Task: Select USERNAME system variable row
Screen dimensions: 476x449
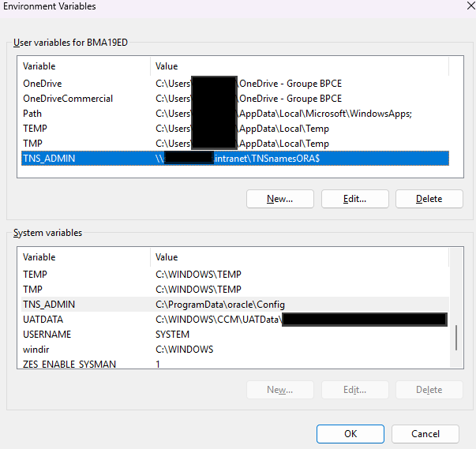Action: coord(235,335)
